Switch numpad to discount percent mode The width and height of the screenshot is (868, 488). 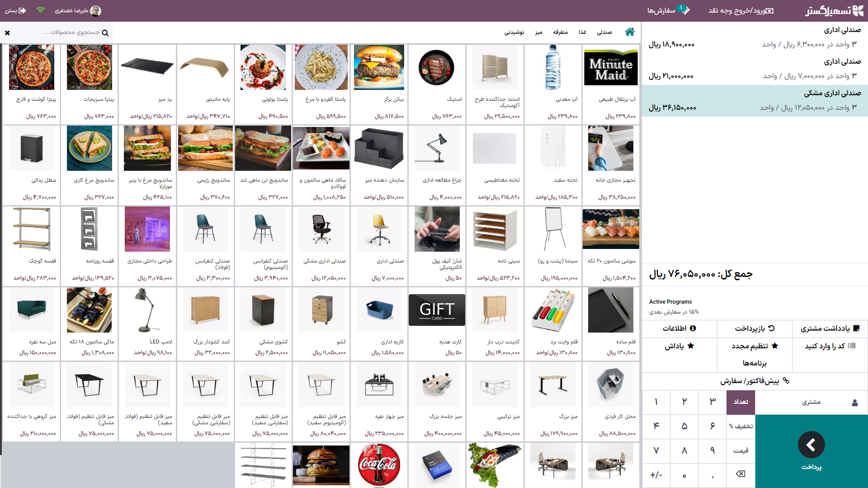tap(741, 426)
